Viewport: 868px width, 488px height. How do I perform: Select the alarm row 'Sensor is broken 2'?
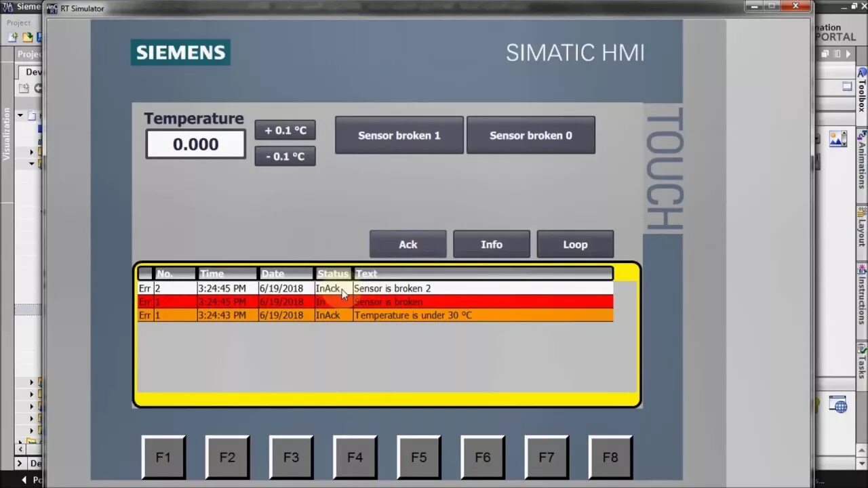coord(375,288)
